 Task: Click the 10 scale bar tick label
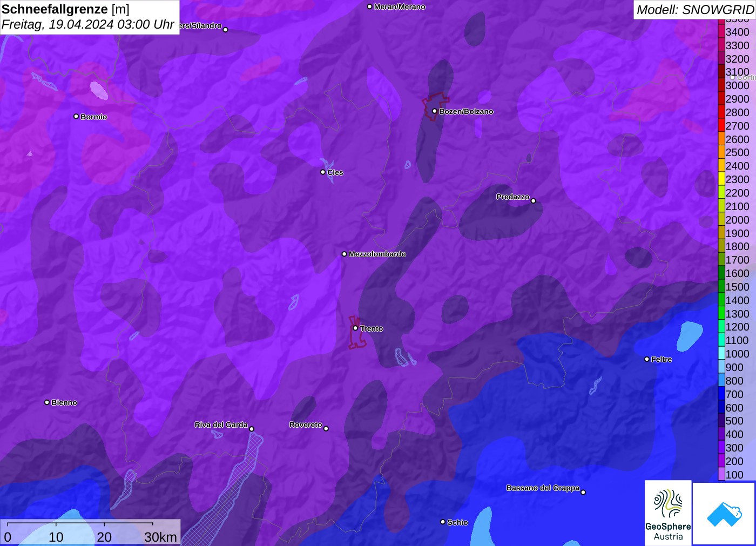click(x=56, y=537)
